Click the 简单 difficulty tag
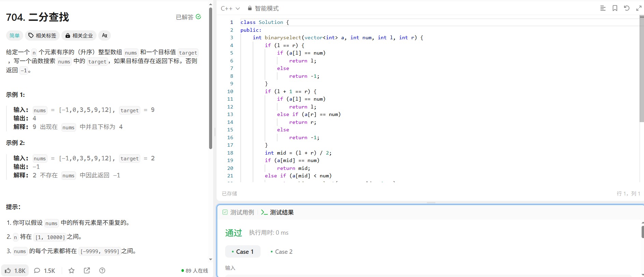The image size is (644, 277). point(15,35)
